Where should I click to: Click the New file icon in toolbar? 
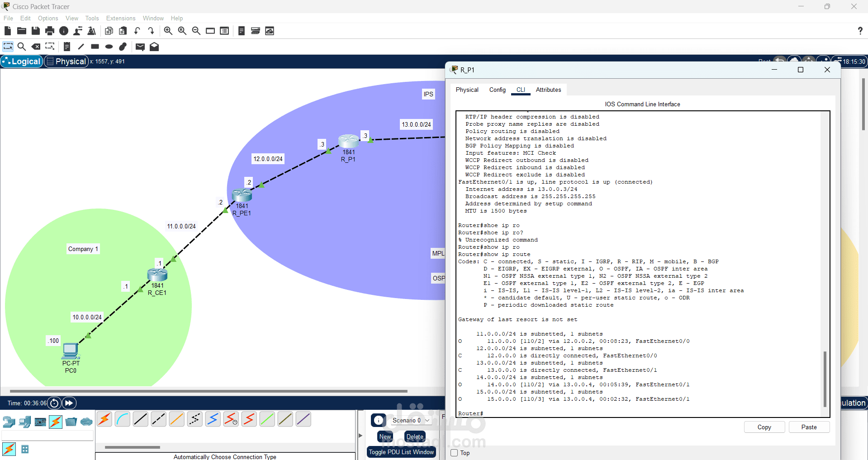tap(7, 31)
